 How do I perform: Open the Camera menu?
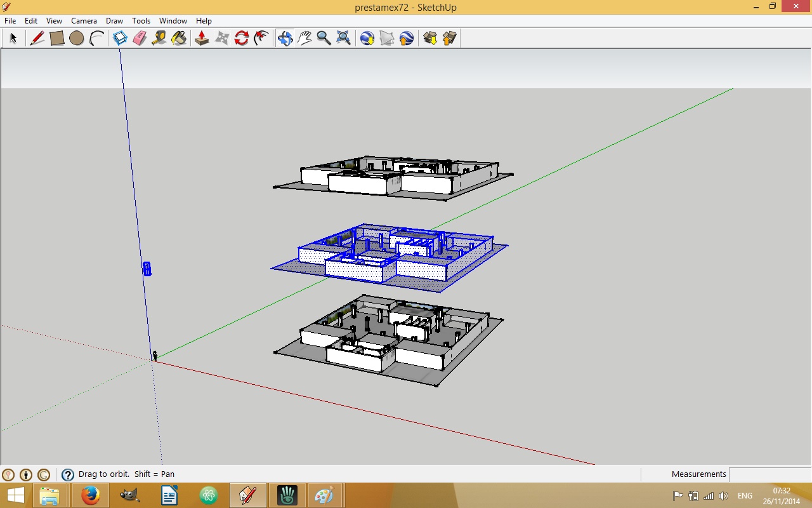84,21
